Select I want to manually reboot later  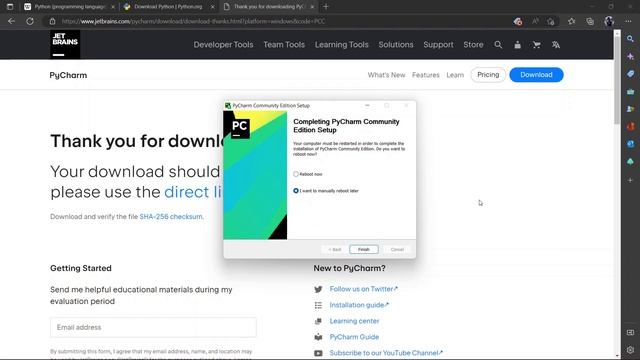pos(296,191)
